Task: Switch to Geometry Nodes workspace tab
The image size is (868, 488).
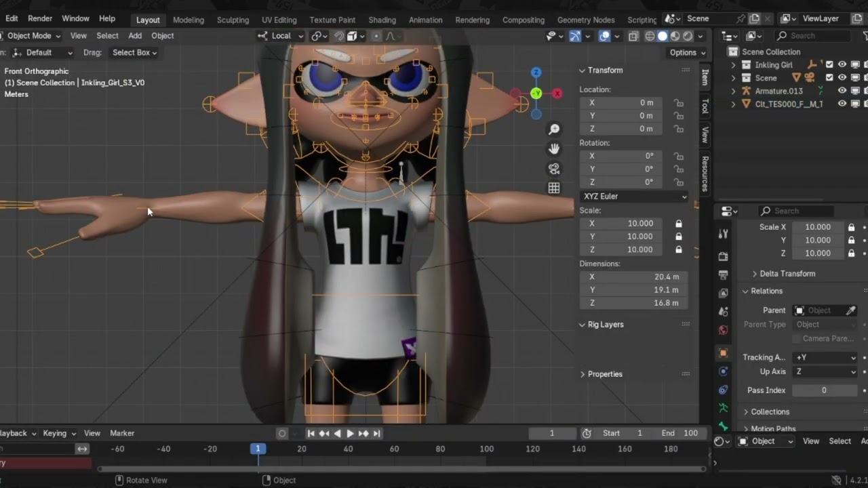Action: (586, 20)
